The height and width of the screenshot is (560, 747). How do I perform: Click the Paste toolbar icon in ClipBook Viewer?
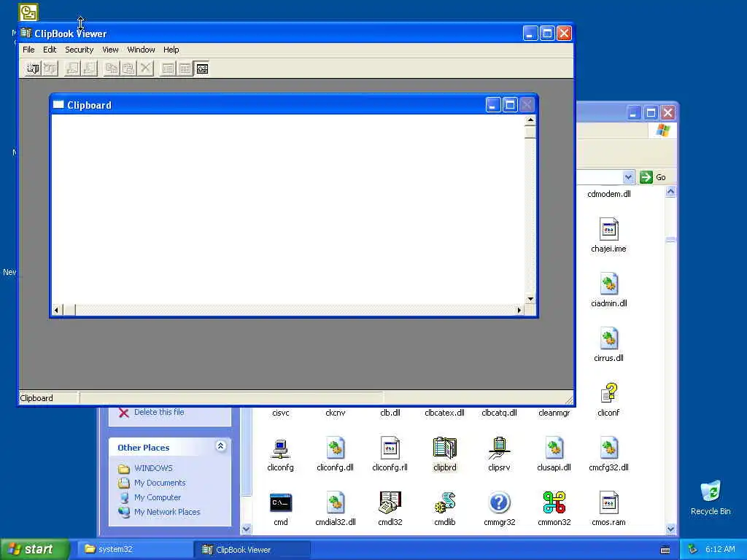coord(128,69)
